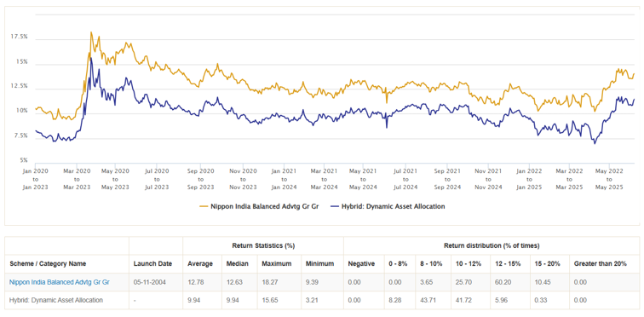Click the Minimum column header
The image size is (644, 317).
[320, 263]
